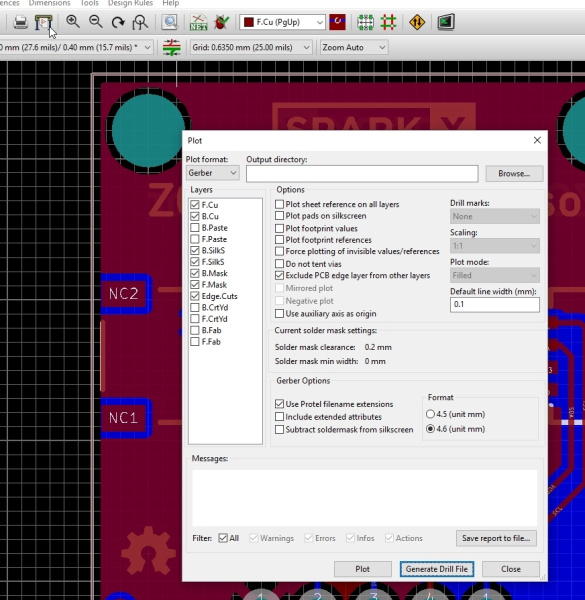Expand the F.Cu (PgUp) layer selector

(282, 22)
